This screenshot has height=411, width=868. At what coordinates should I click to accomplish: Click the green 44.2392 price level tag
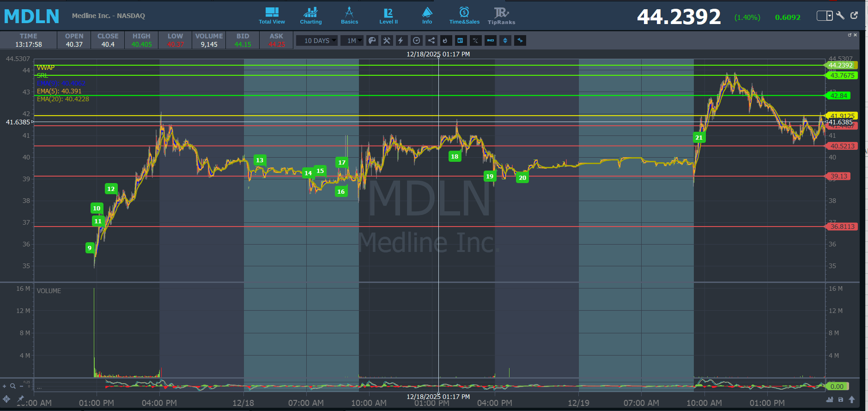click(841, 65)
